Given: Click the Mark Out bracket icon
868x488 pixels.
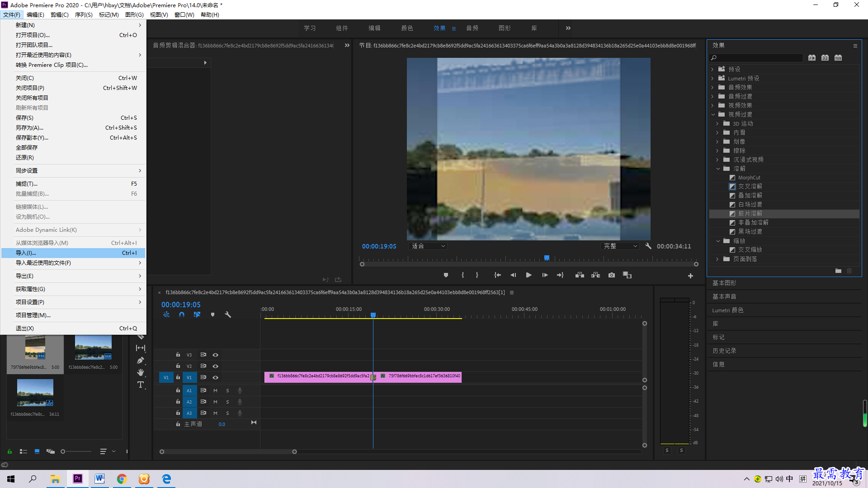Looking at the screenshot, I should pos(477,275).
